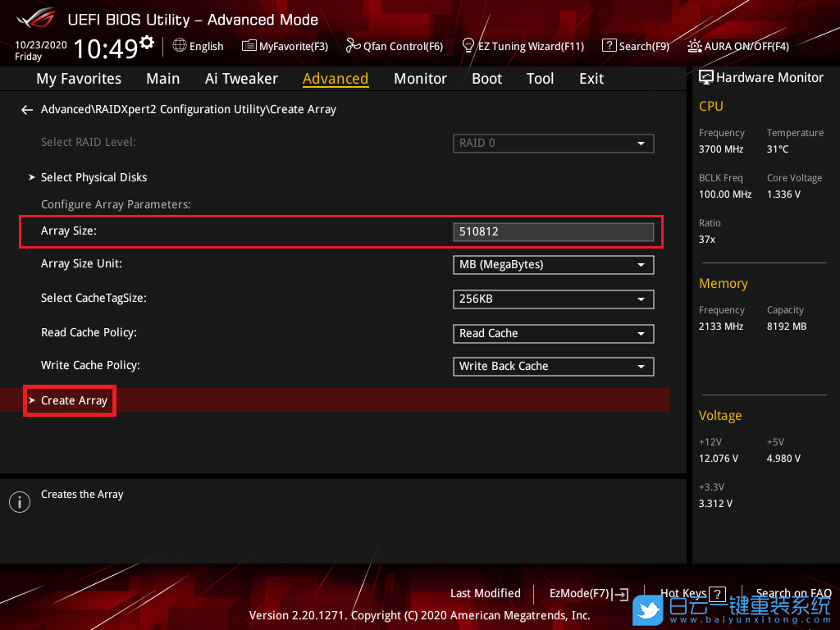Click Last Modified at the bottom bar

tap(485, 593)
